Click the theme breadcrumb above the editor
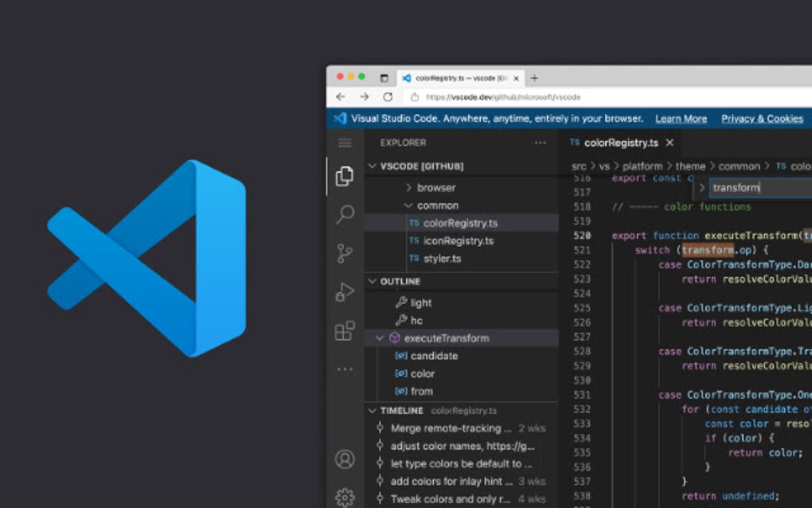 [691, 166]
